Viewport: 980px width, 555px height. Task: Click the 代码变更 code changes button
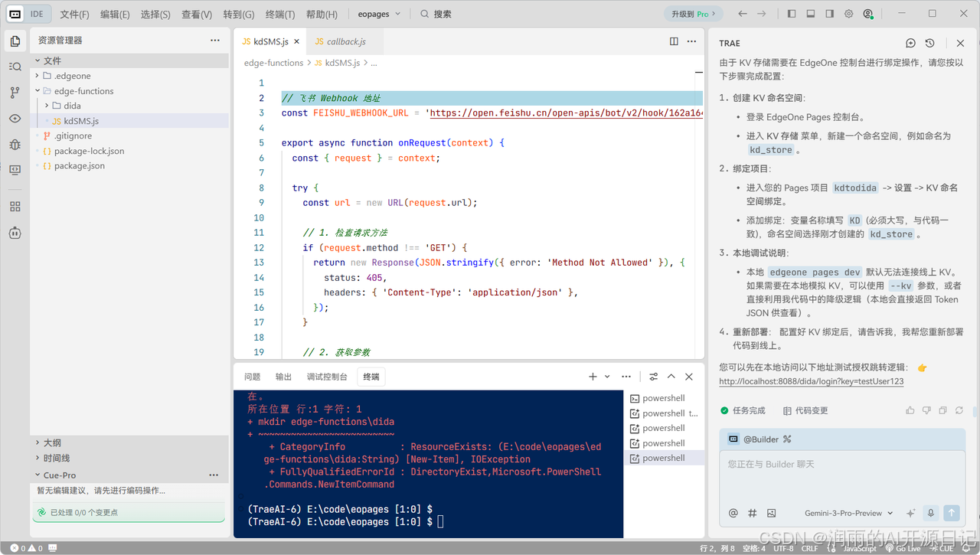click(805, 410)
